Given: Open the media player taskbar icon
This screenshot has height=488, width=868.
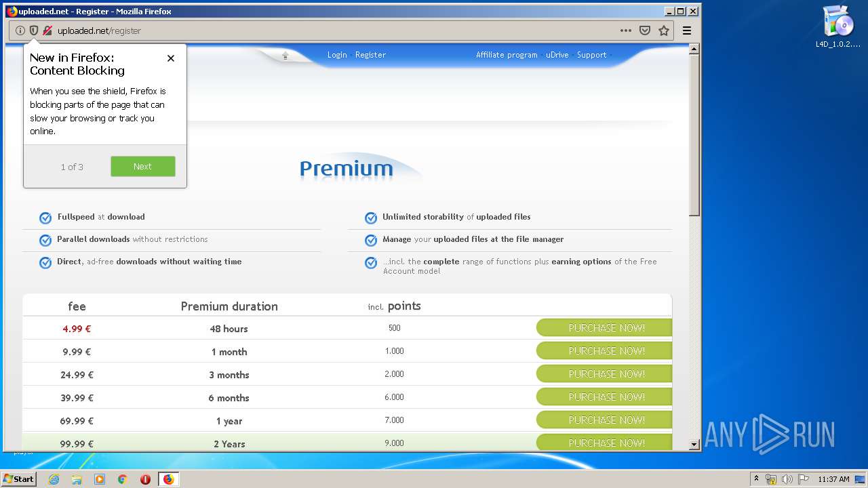Looking at the screenshot, I should click(x=100, y=479).
